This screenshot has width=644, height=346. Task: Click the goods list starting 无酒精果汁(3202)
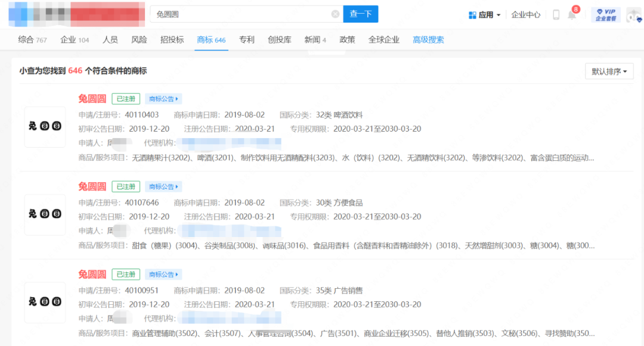click(x=363, y=158)
